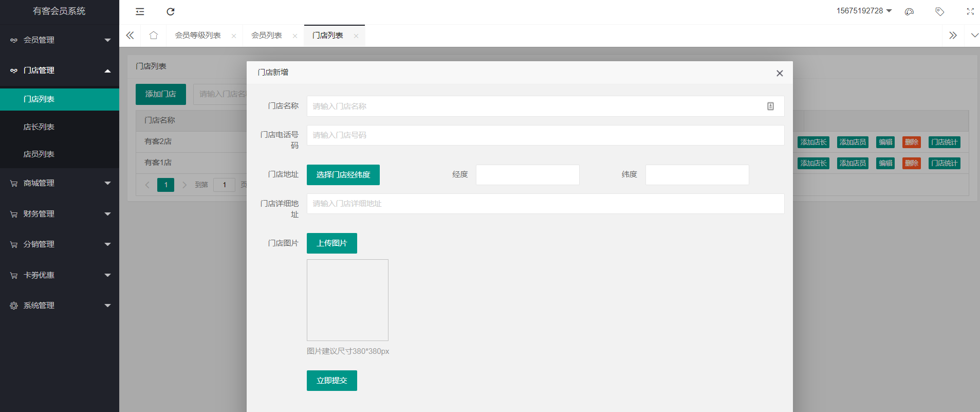This screenshot has width=980, height=412.
Task: Open 店员列表 in sidebar
Action: click(60, 154)
